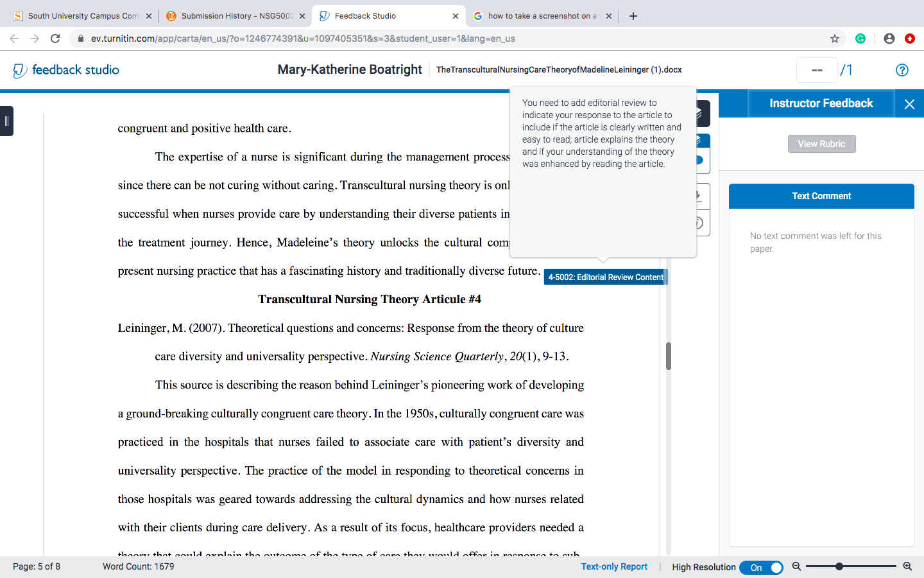Click the site lock icon in address bar
This screenshot has width=924, height=578.
coord(81,39)
